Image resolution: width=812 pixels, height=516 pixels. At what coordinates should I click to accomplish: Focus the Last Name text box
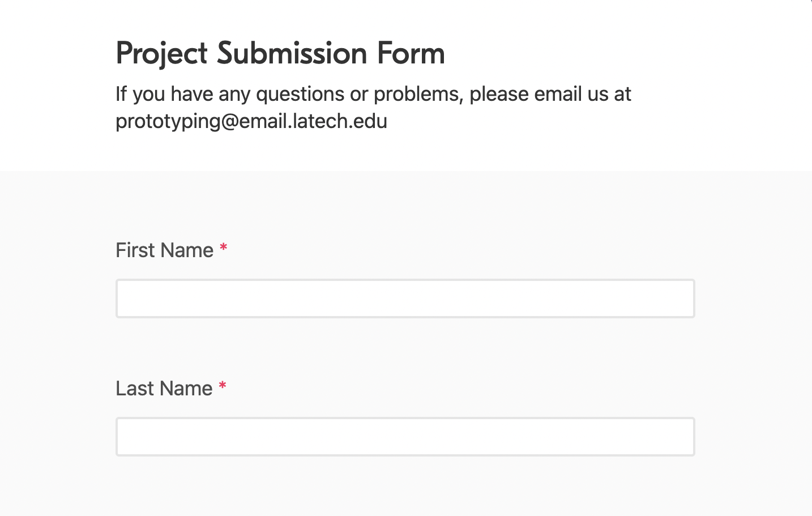pyautogui.click(x=405, y=437)
